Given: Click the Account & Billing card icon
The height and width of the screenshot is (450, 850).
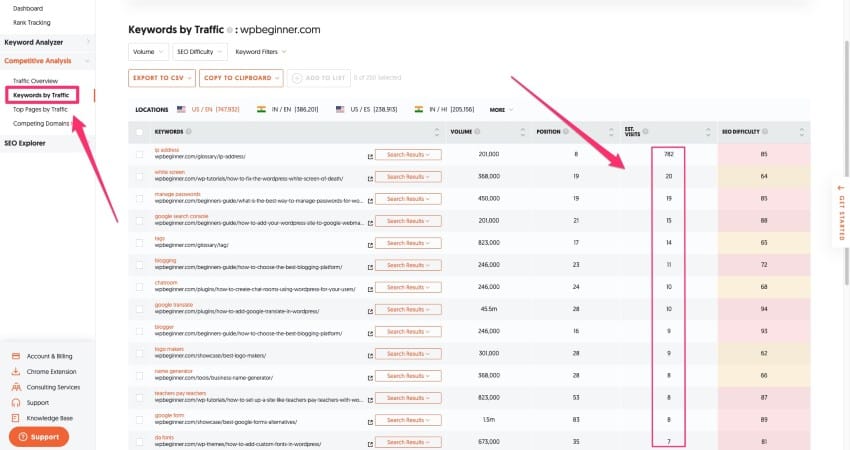Looking at the screenshot, I should pos(16,356).
